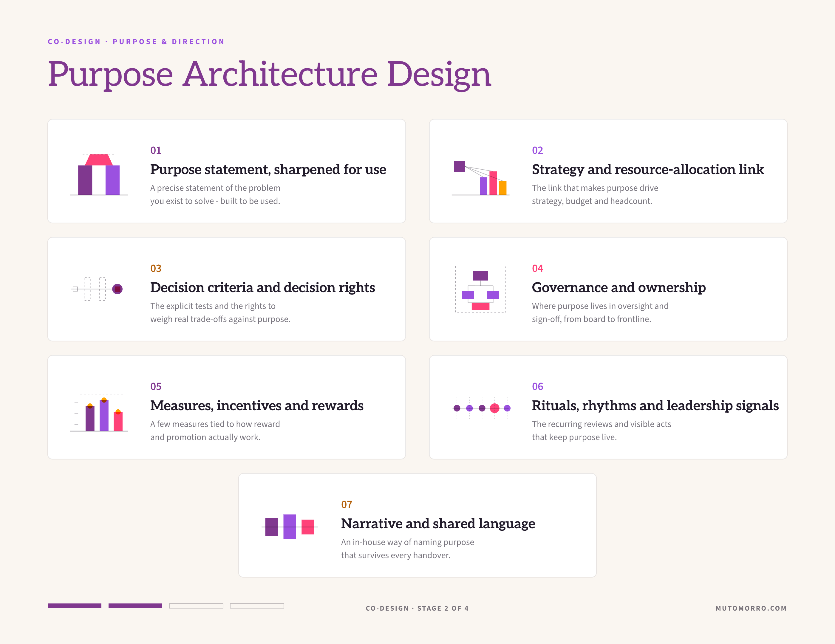This screenshot has width=835, height=644.
Task: Click 'The link that makes purpose drive' description
Action: 595,188
